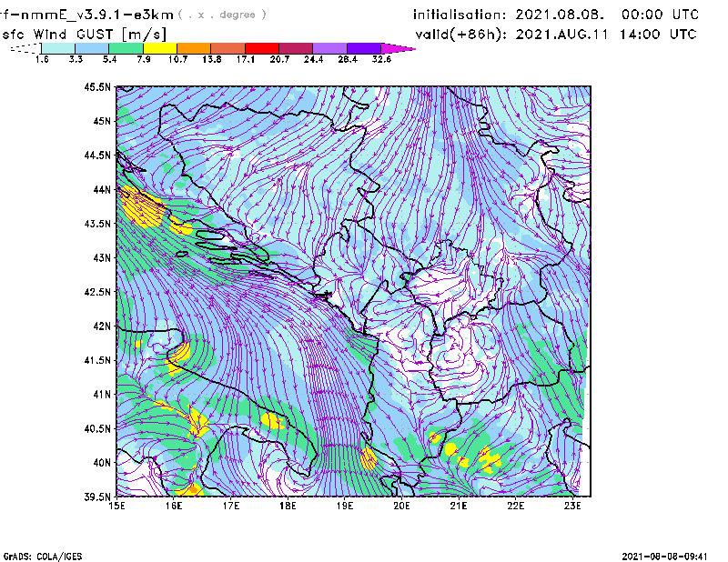Click the orange 10.7–13.8 legend swatch

pos(194,48)
